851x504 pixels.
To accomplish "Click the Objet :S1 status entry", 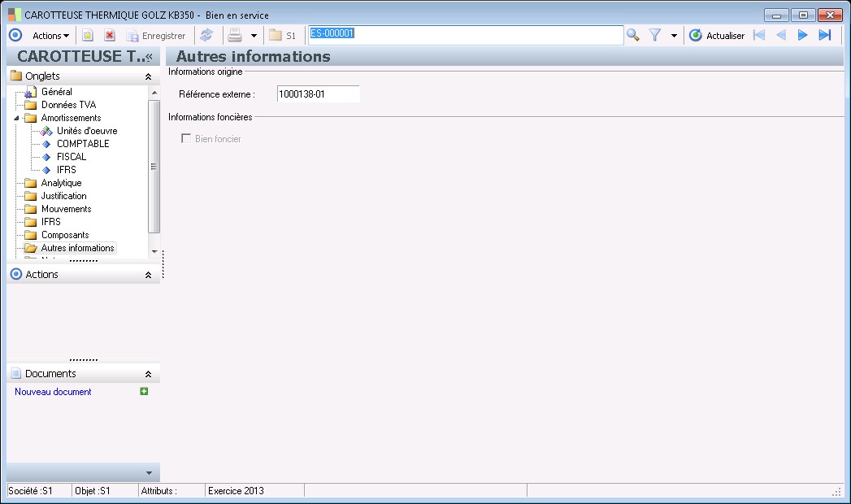I will (x=93, y=491).
